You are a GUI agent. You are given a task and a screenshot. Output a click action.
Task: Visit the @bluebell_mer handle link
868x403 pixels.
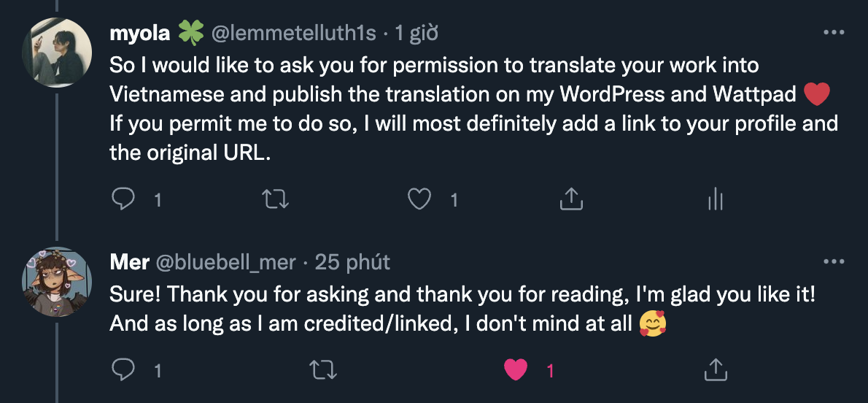point(226,262)
